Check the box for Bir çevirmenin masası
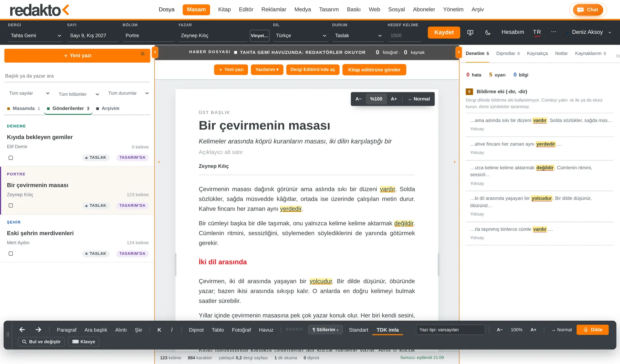The image size is (620, 364). click(x=11, y=205)
